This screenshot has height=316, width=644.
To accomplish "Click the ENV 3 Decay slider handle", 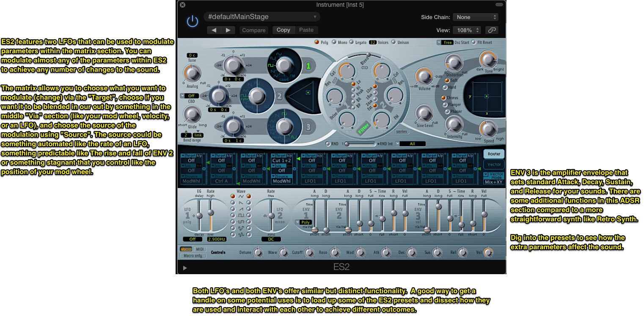I will (439, 206).
